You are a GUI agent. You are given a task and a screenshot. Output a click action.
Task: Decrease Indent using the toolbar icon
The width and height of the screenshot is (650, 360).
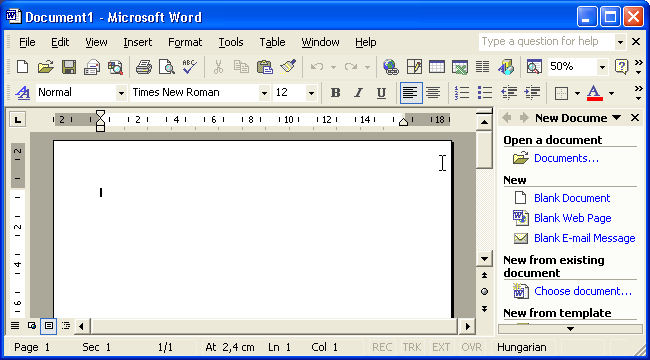[x=508, y=93]
